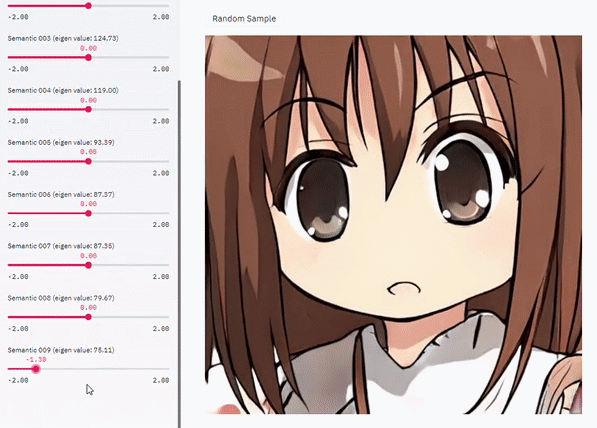Image resolution: width=597 pixels, height=428 pixels.
Task: Click the sidebar vertical scrollbar
Action: tap(179, 254)
